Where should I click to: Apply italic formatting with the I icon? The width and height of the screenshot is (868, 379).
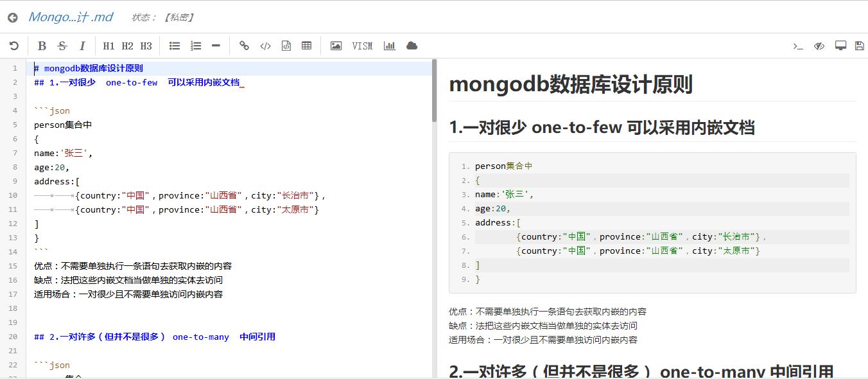pos(82,46)
